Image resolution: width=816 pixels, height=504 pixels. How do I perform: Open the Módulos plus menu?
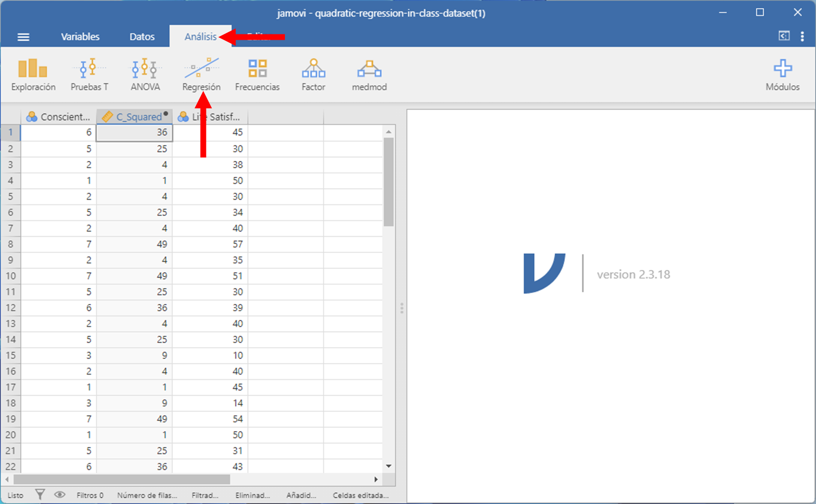[x=782, y=74]
